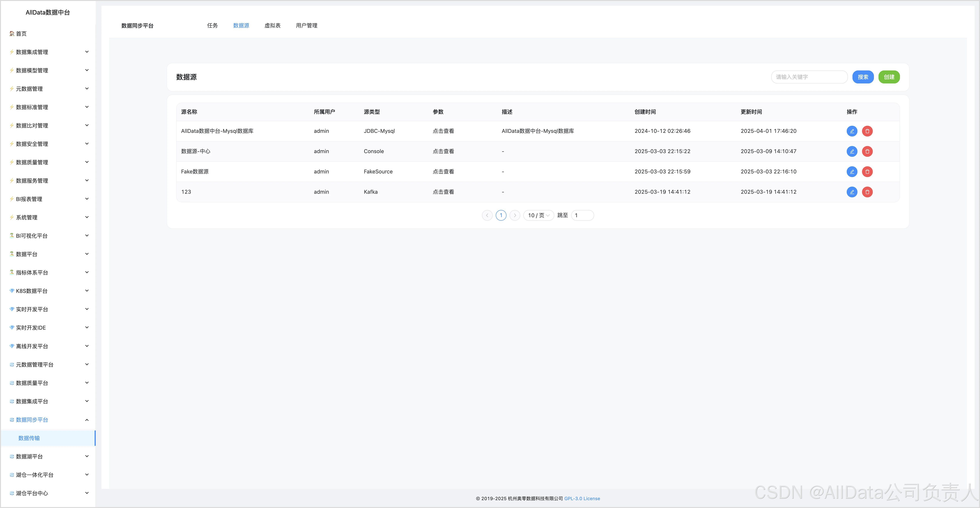Viewport: 980px width, 508px height.
Task: Click the blue 搜索 button
Action: (863, 77)
